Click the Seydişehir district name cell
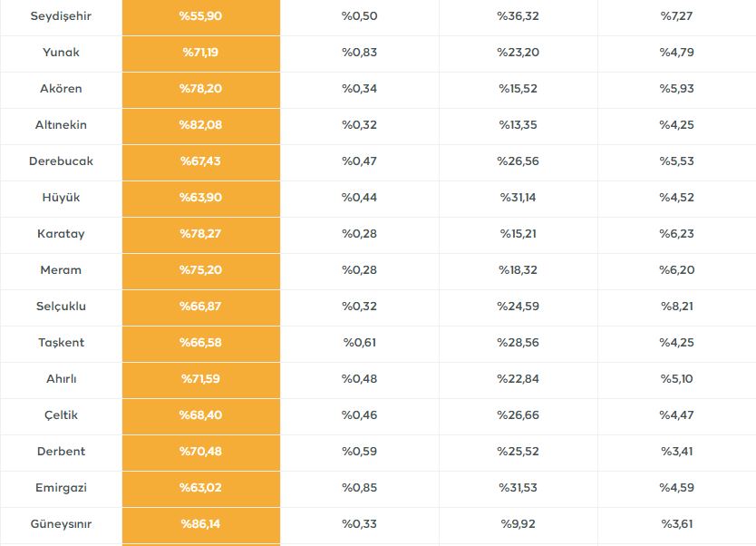The image size is (756, 546). pyautogui.click(x=61, y=16)
